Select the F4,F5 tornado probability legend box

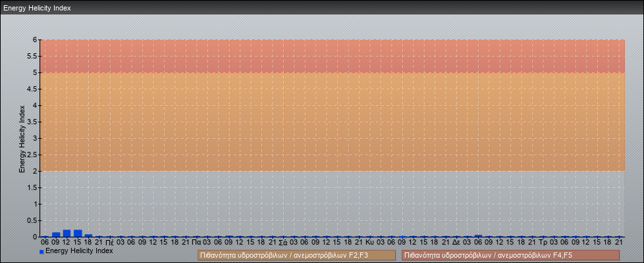(x=510, y=255)
